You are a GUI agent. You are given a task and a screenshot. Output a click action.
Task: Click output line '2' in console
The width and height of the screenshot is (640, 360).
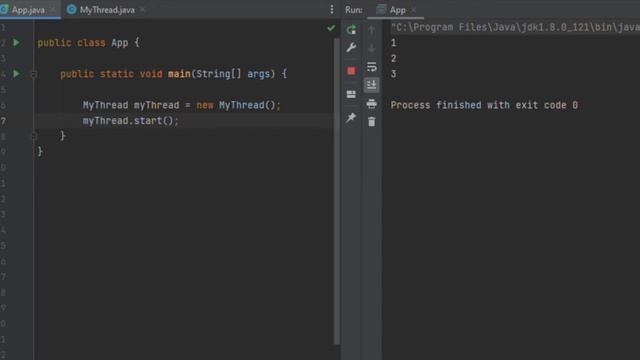click(x=393, y=58)
